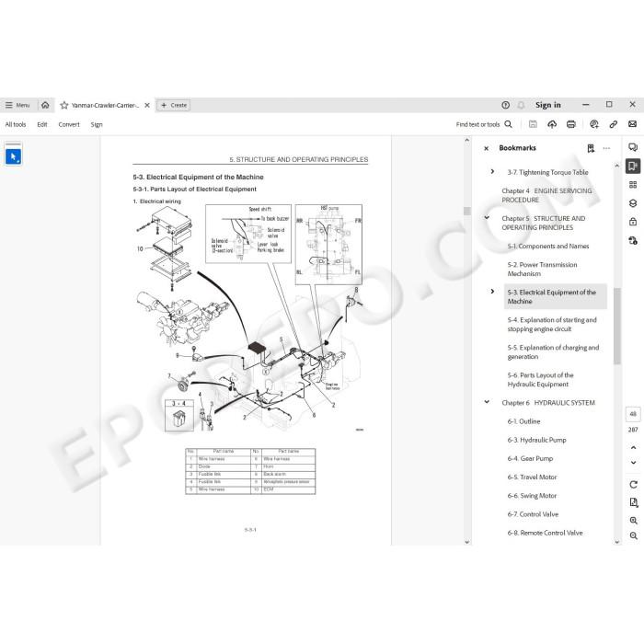Image resolution: width=644 pixels, height=644 pixels.
Task: Click Sign in
Action: click(548, 105)
